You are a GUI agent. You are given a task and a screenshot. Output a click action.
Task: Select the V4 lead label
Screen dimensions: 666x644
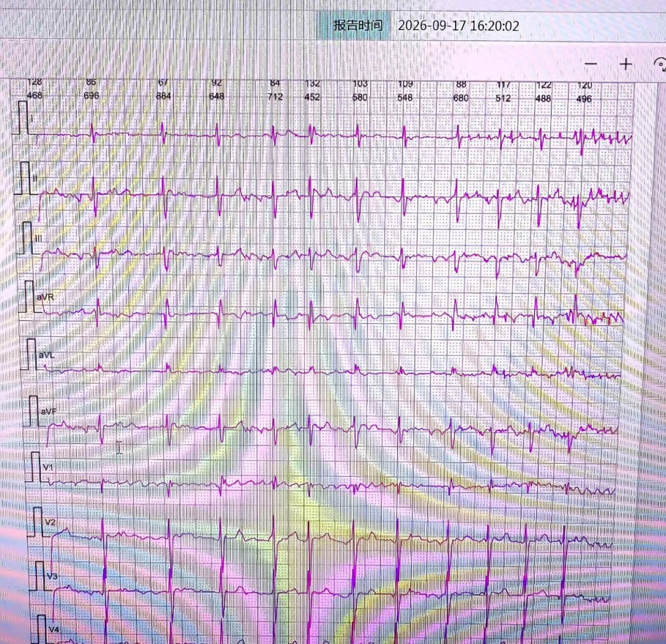click(x=54, y=629)
